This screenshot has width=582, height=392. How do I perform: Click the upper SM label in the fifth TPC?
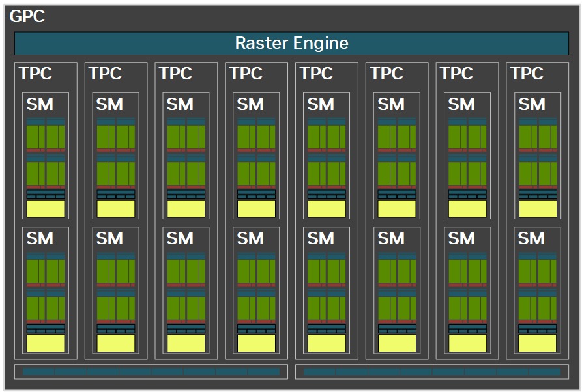[321, 104]
